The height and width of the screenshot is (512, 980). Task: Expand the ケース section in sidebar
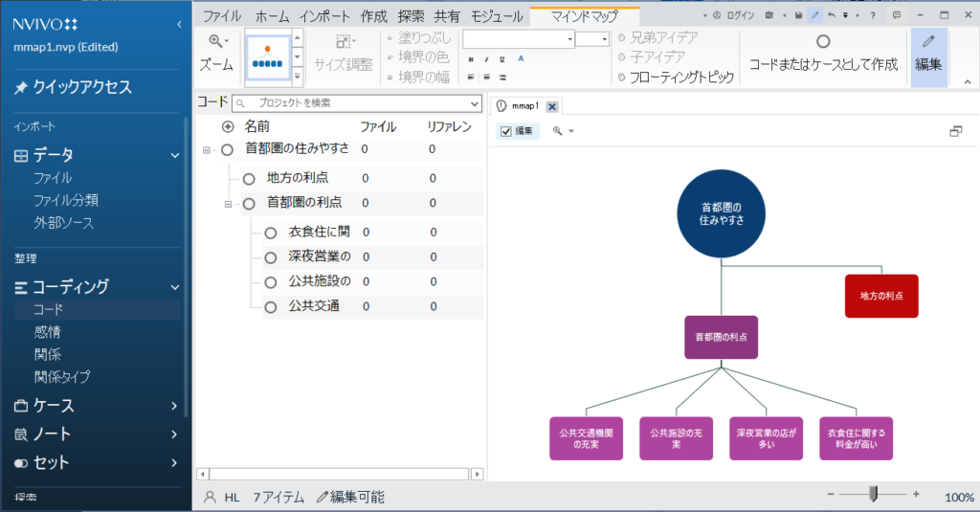(174, 406)
